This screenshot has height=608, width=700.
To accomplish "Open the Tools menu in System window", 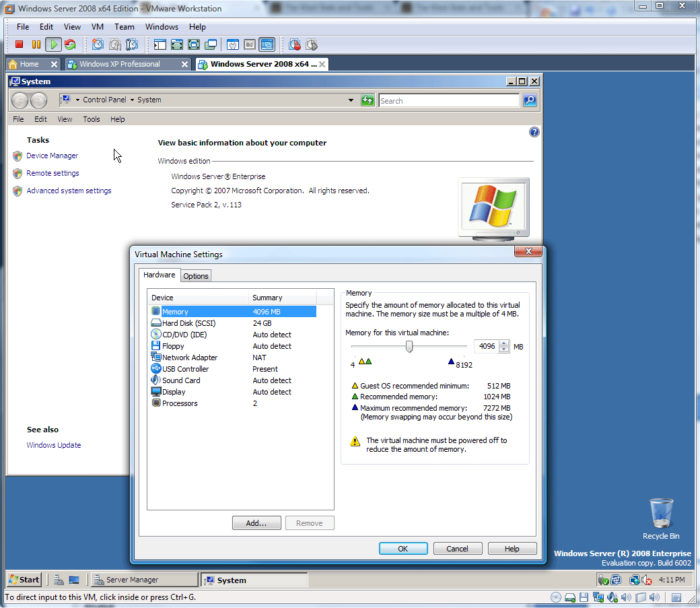I will (92, 119).
